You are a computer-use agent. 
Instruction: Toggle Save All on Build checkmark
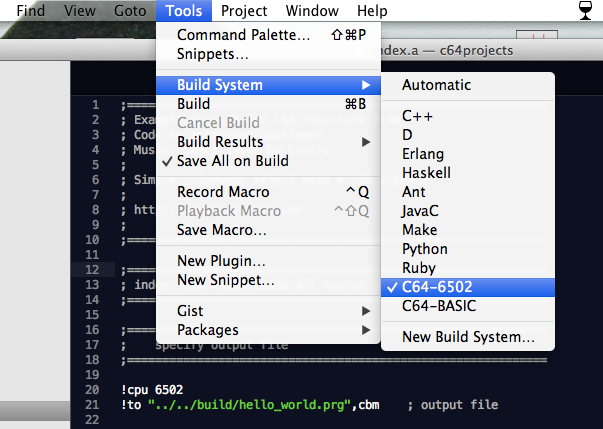tap(268, 161)
